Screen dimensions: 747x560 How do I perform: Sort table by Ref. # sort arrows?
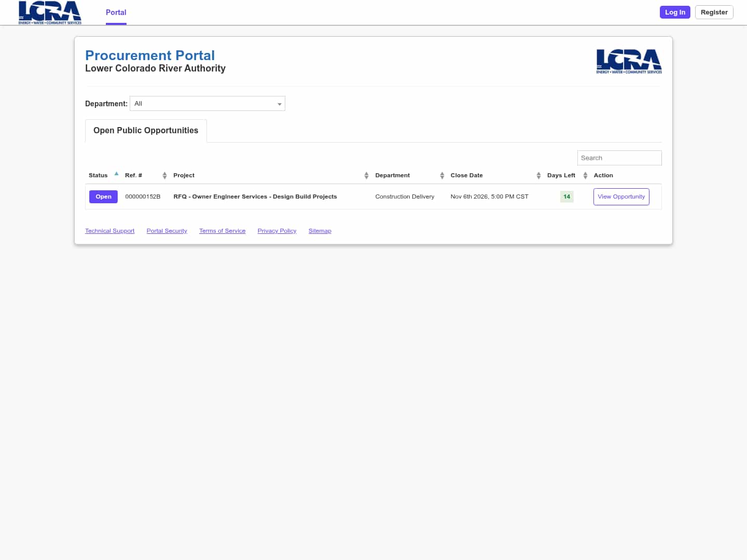(x=164, y=176)
